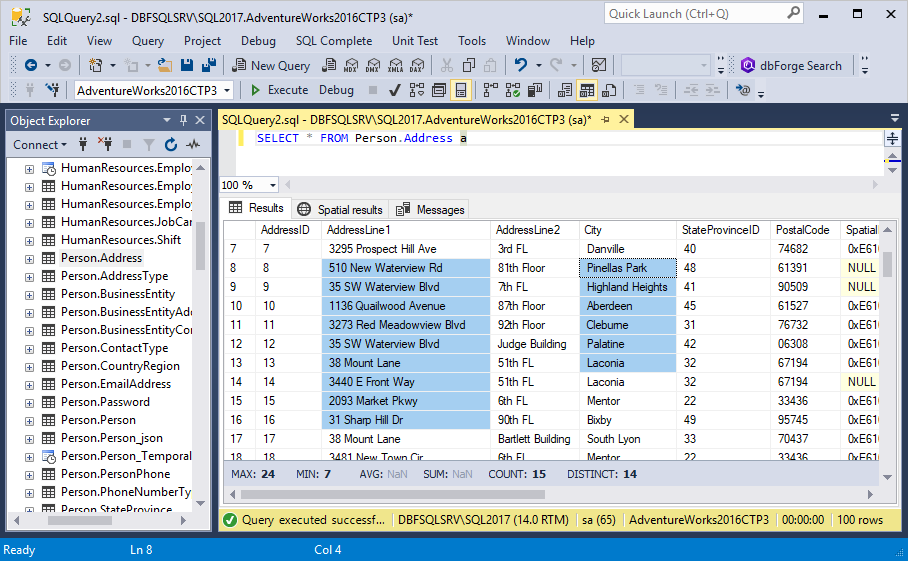Click Specify Values for Template Parameters icon

coord(744,90)
